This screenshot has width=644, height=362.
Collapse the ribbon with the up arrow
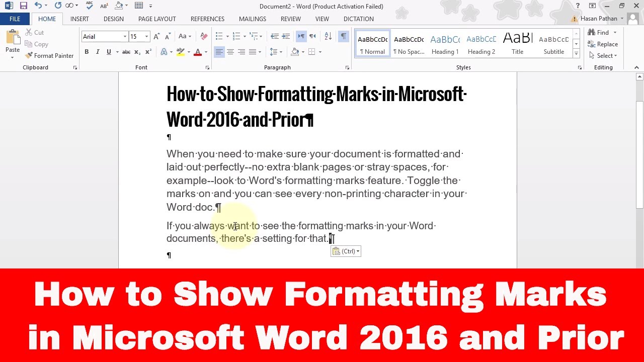click(x=636, y=67)
